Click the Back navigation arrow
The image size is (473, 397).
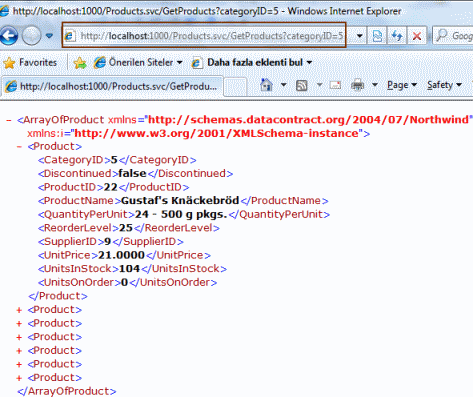(9, 35)
